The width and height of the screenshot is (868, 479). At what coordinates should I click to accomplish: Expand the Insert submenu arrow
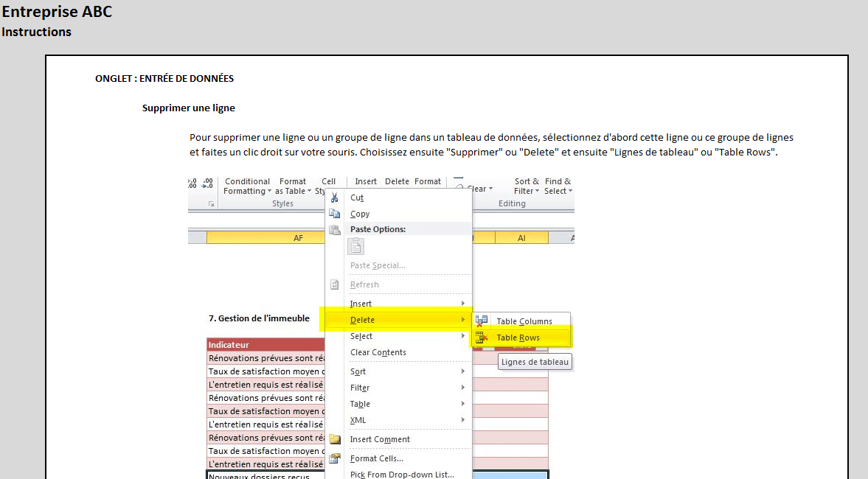pos(463,304)
